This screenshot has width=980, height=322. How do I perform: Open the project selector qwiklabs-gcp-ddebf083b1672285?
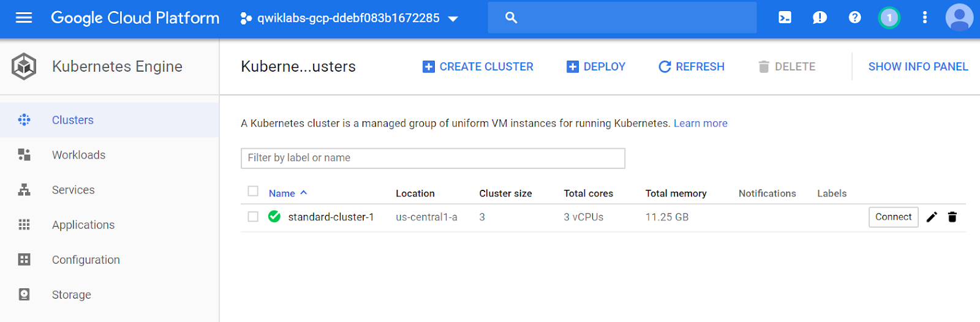(349, 18)
